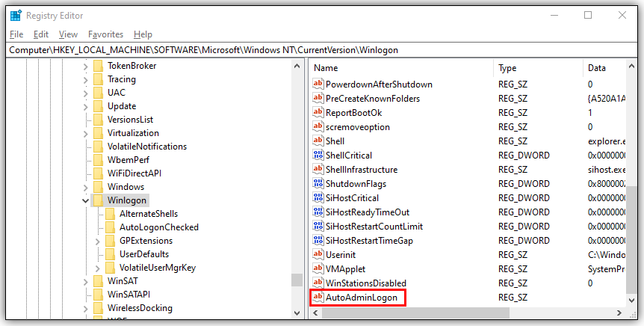Click the registry path address bar
644x326 pixels.
click(x=321, y=50)
